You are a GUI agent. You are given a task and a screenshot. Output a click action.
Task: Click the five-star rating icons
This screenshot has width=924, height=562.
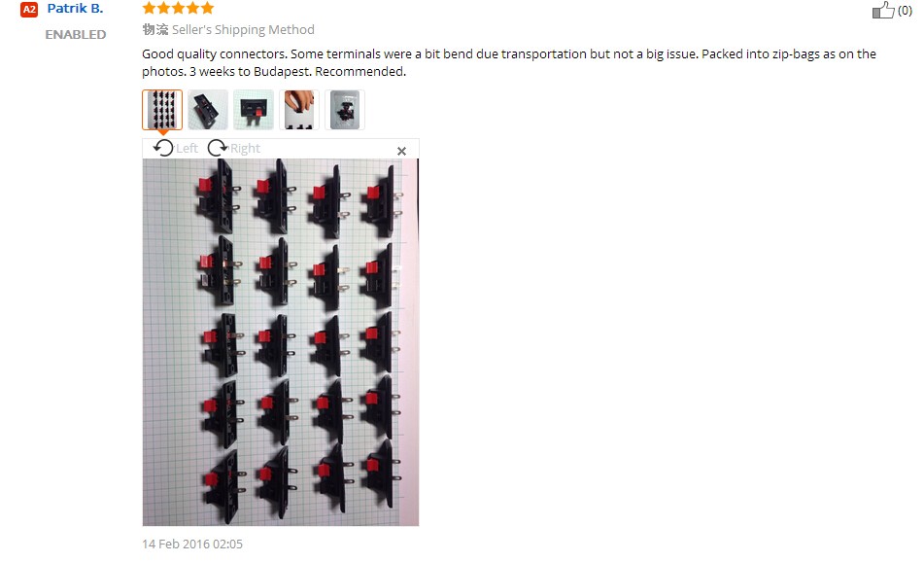(x=178, y=8)
